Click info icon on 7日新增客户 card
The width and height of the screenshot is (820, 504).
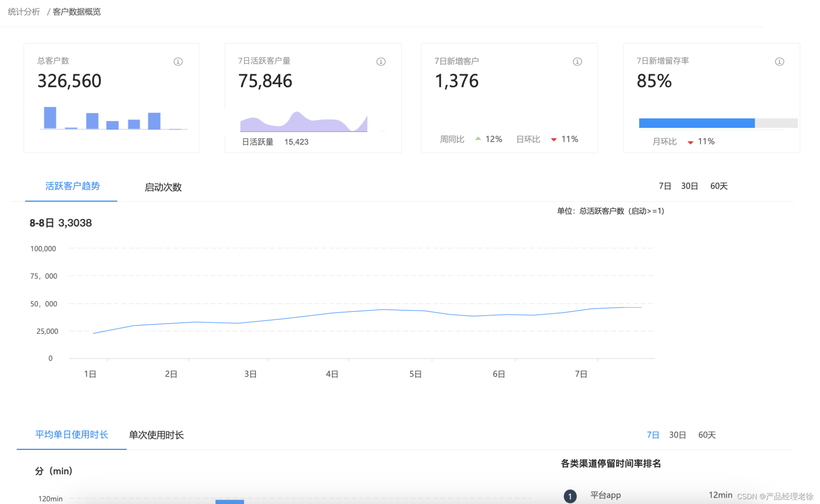577,62
